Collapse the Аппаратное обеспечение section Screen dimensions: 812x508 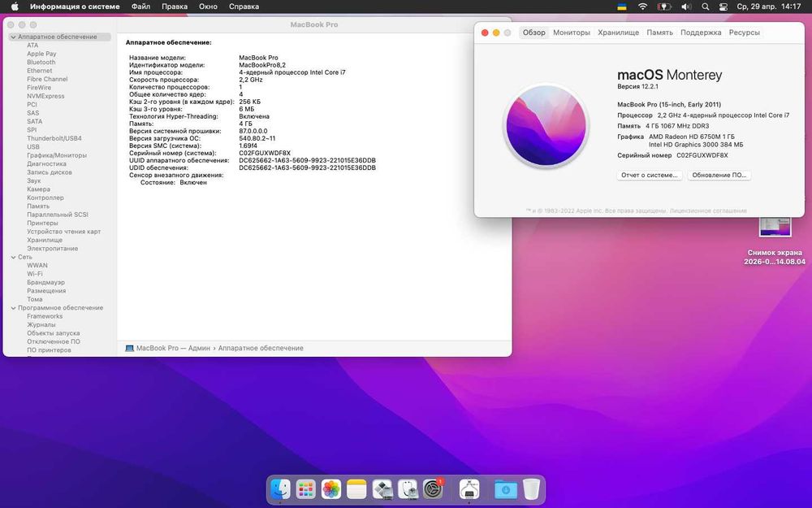tap(13, 37)
